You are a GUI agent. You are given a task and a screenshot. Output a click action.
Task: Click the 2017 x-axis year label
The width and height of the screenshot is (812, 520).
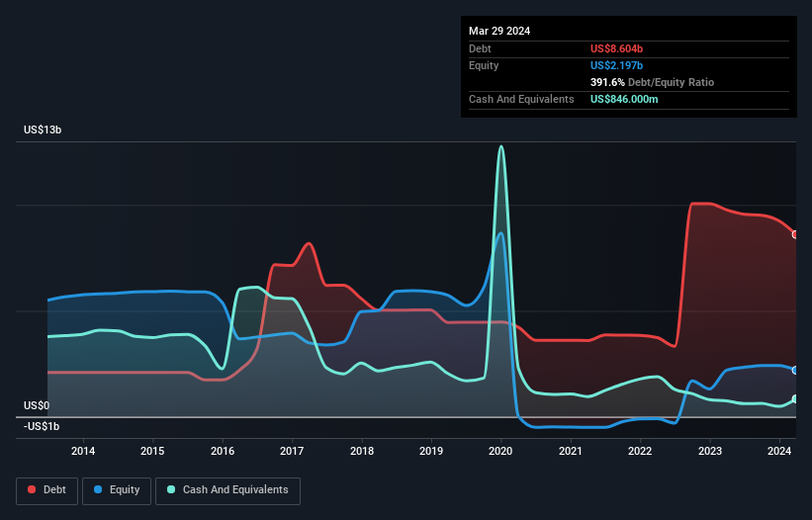[x=292, y=451]
